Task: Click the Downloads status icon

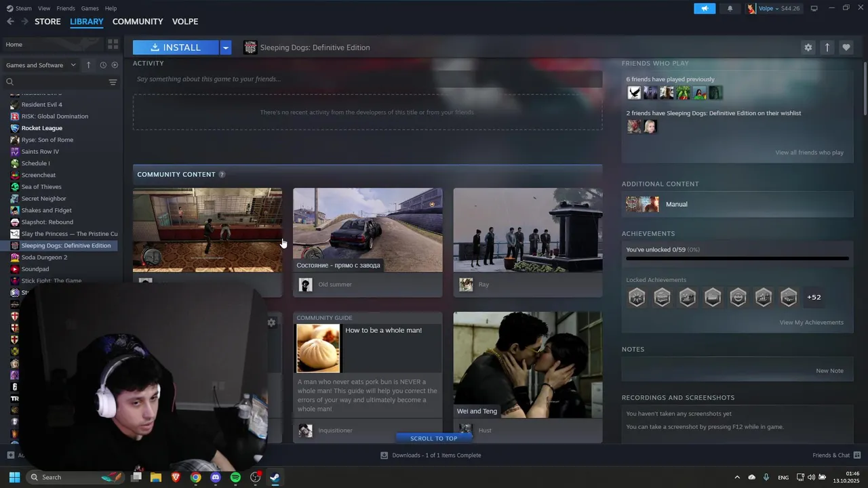Action: pos(384,455)
